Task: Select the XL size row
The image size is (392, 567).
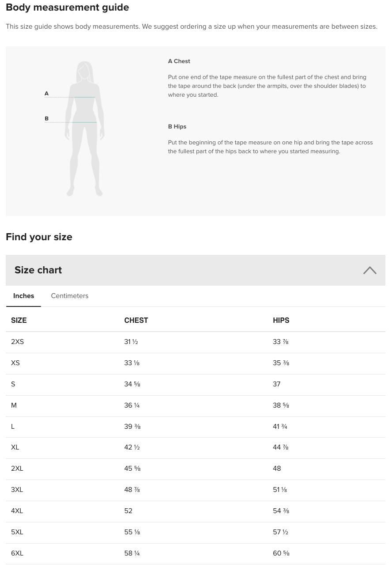Action: coord(196,448)
